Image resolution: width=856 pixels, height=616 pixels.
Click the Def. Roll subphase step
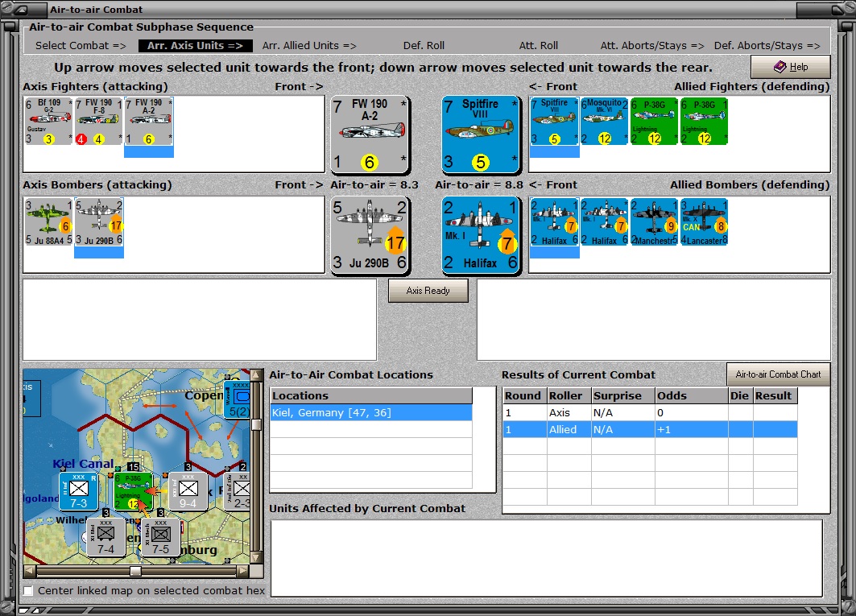424,45
